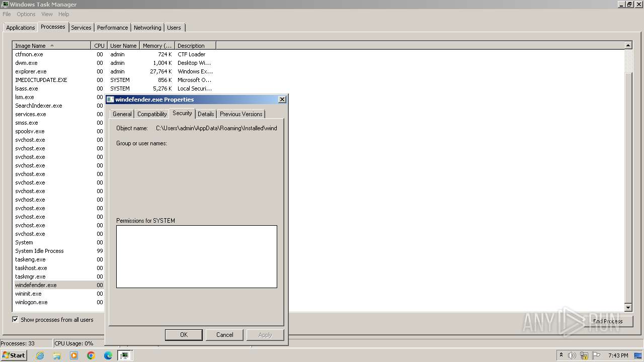Click Cancel in the Properties dialog
Image resolution: width=644 pixels, height=362 pixels.
[x=224, y=335]
